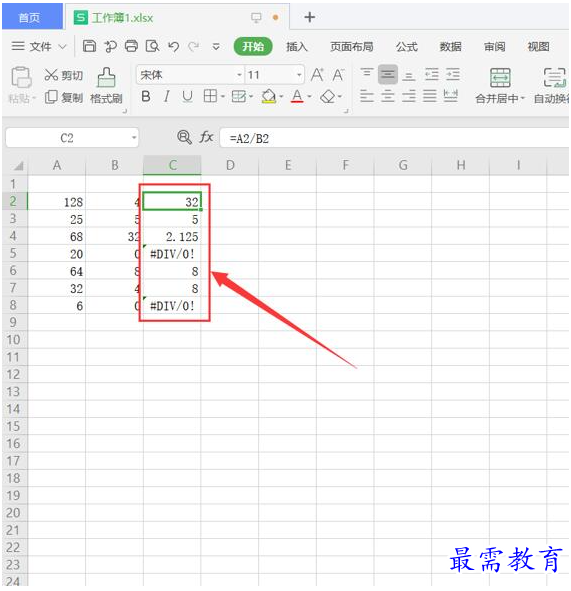Click distributed alignment icon

451,96
